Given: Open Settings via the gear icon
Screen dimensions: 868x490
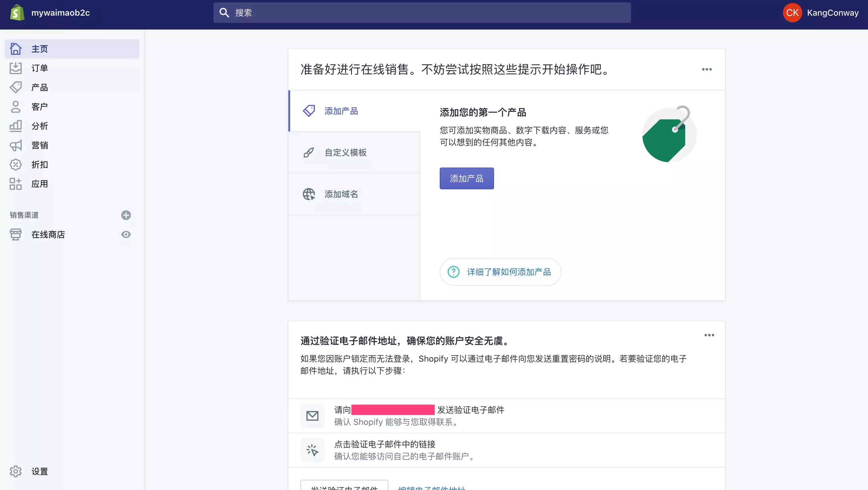Looking at the screenshot, I should 15,471.
